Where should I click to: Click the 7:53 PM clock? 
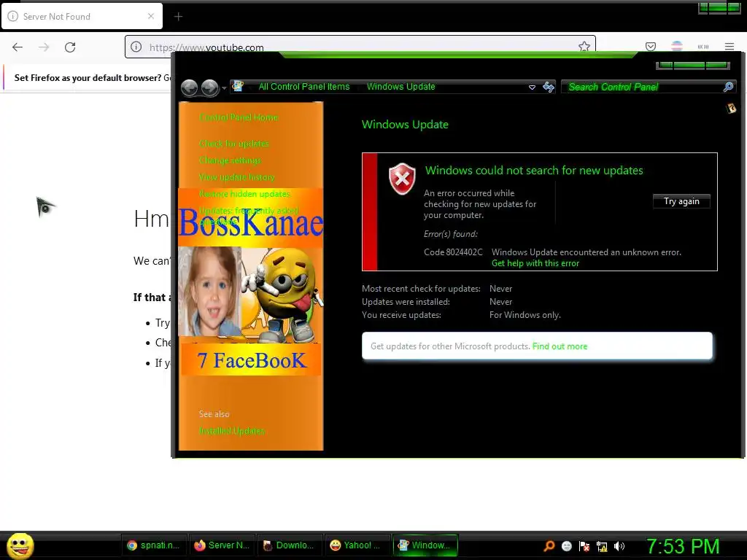[x=683, y=546]
